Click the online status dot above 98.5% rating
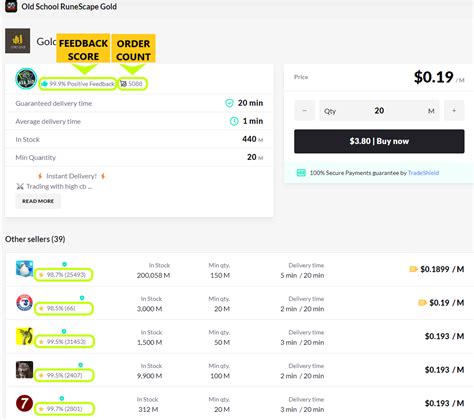The width and height of the screenshot is (474, 420). click(x=82, y=298)
